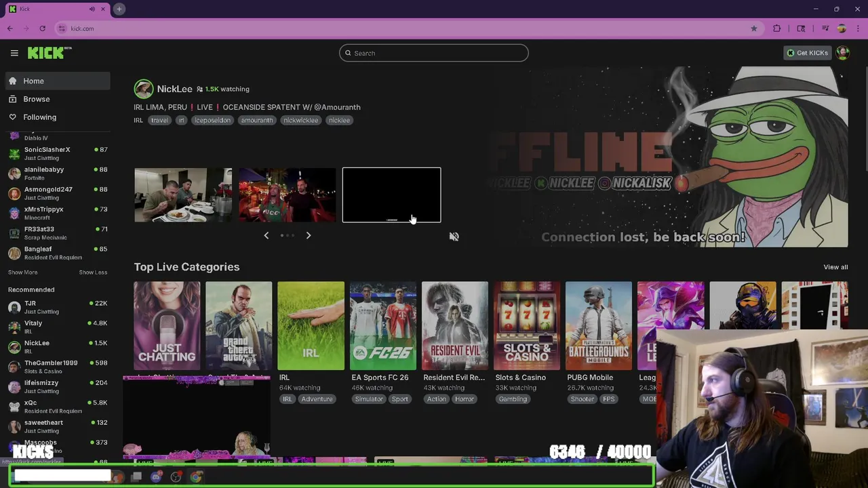Open Vitaly recommended channel
868x488 pixels.
(x=58, y=327)
